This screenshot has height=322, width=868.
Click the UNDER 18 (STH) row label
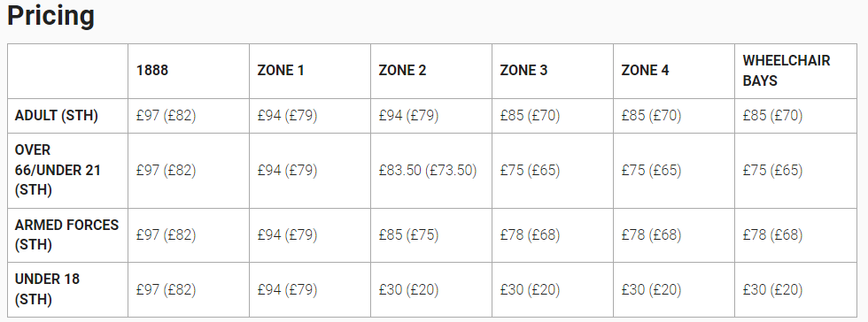pos(47,288)
